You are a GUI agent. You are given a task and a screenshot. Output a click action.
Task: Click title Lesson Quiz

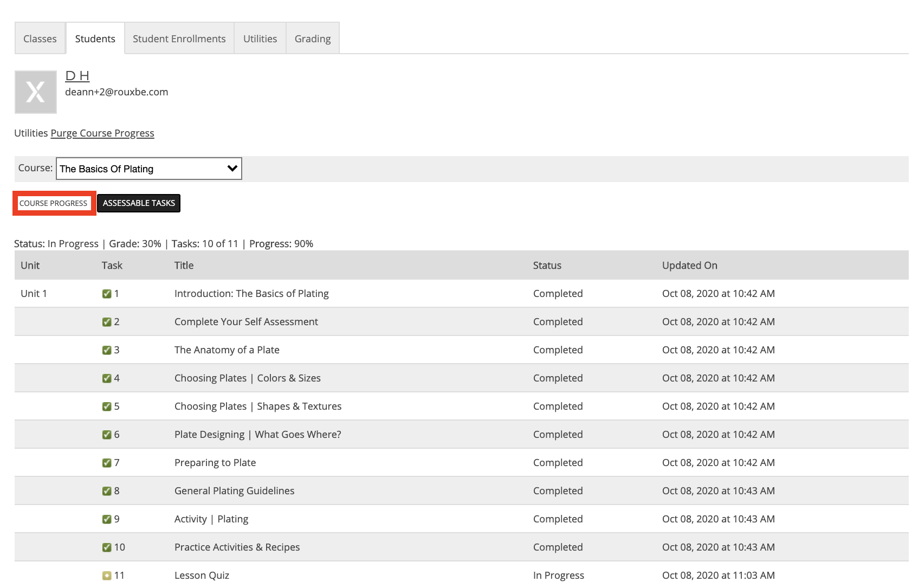[202, 576]
